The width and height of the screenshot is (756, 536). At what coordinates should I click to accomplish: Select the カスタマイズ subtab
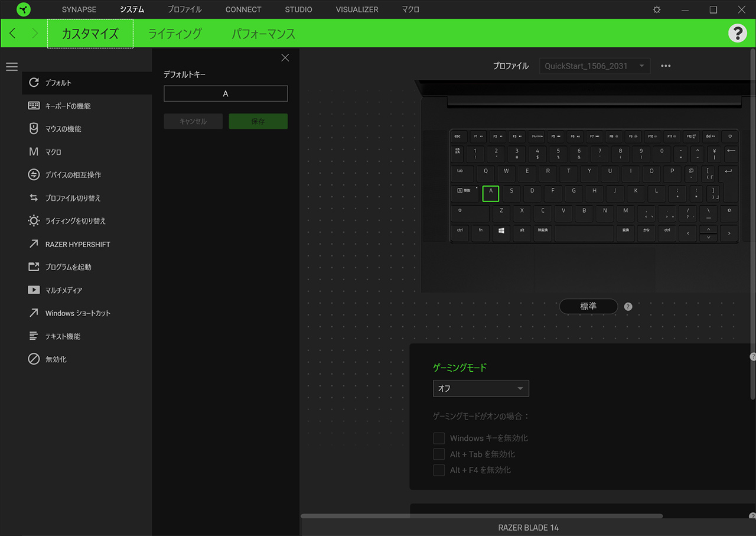[90, 34]
